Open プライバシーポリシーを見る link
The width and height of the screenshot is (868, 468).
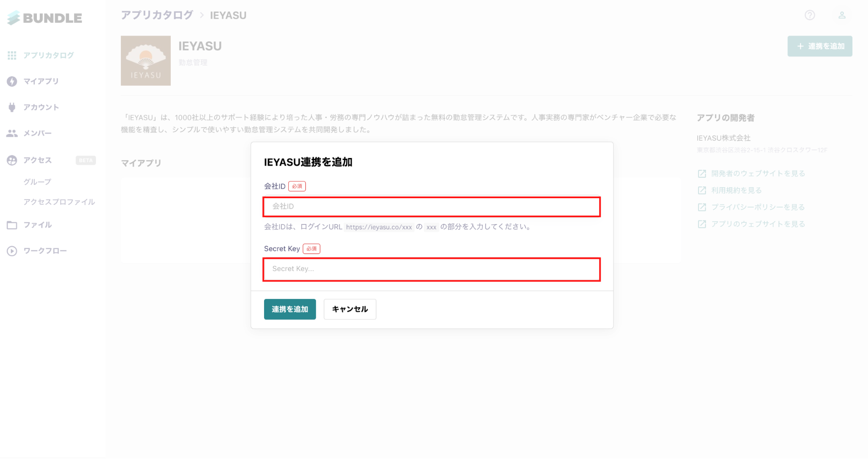point(758,207)
